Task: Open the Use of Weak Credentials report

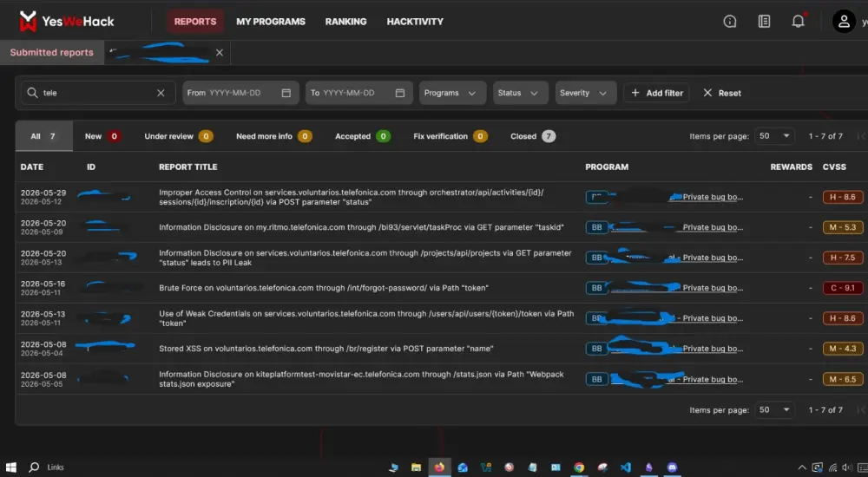Action: point(366,318)
